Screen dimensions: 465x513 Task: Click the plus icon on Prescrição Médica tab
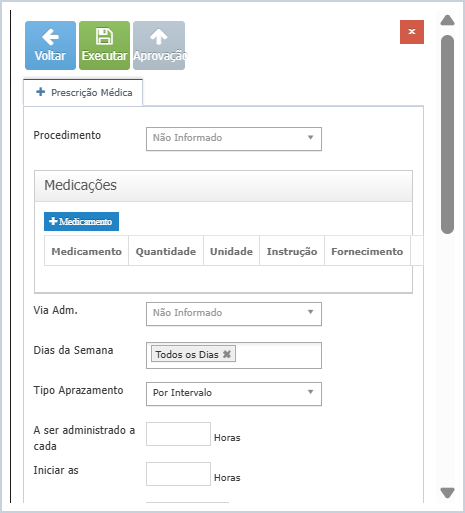point(41,92)
